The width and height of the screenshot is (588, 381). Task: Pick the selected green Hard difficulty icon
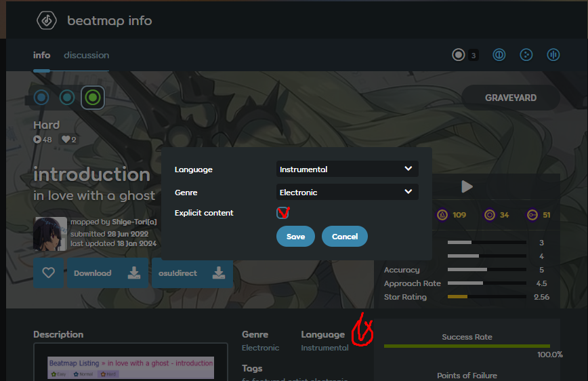click(x=93, y=98)
